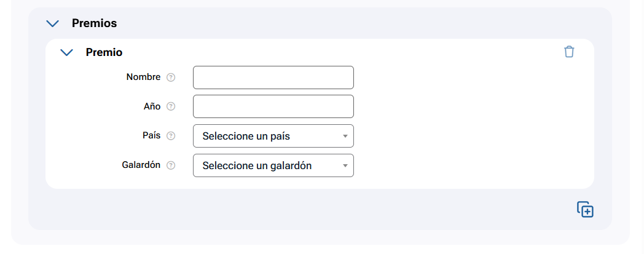Click the Nombre field label

click(x=143, y=77)
